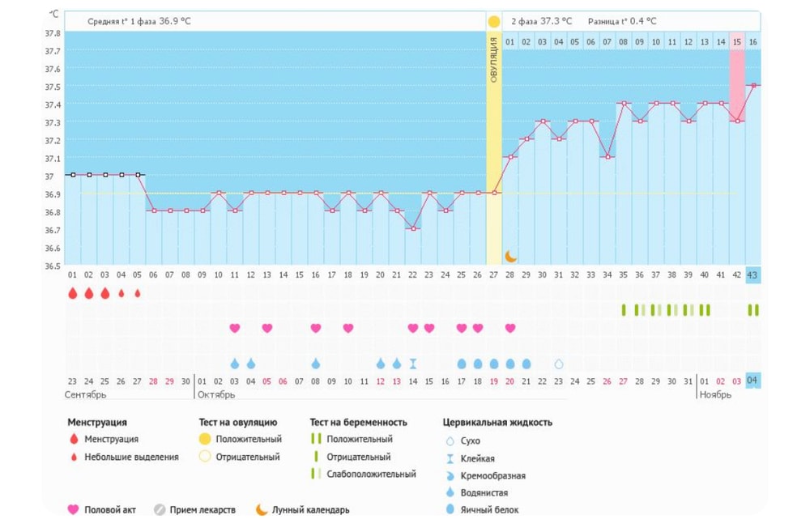Click the yellow positive ovulation circle above the chart

point(493,21)
